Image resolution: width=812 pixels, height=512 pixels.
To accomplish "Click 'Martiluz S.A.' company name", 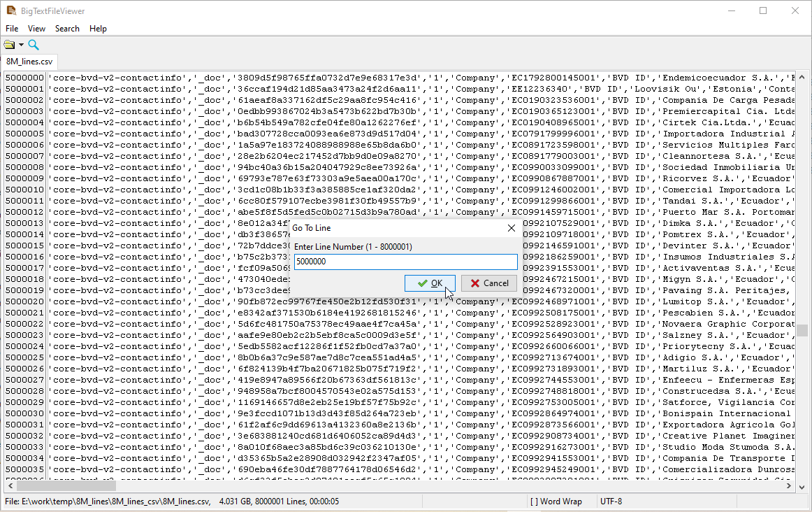I will click(699, 369).
